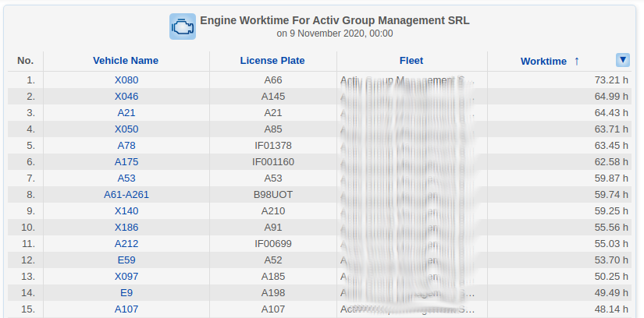This screenshot has width=644, height=318.
Task: Open vehicle X140 link
Action: point(126,211)
